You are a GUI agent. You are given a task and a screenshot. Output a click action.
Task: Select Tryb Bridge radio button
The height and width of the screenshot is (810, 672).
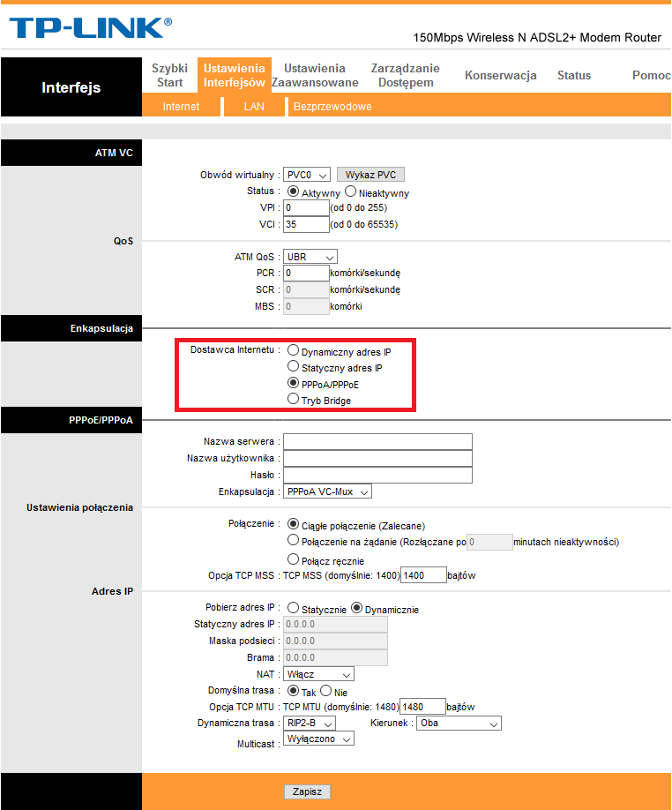pyautogui.click(x=294, y=400)
